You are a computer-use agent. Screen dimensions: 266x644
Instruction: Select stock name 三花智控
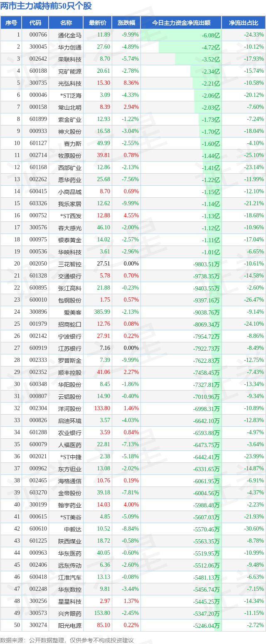[70, 264]
